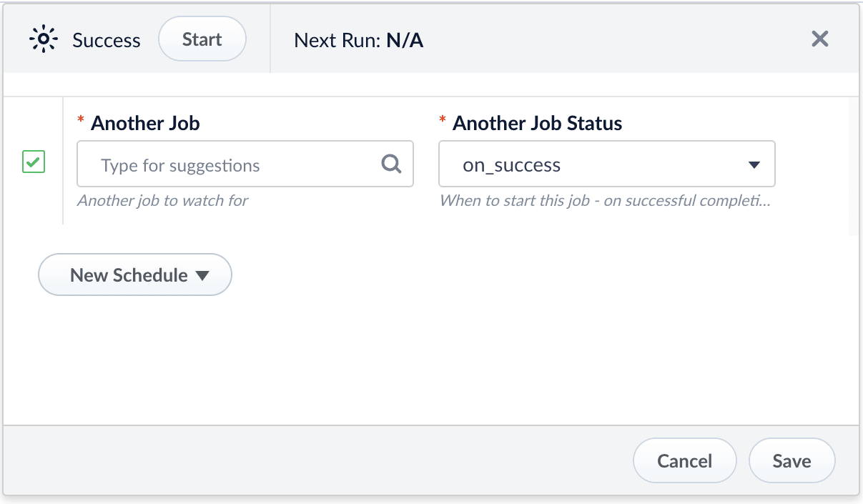The image size is (863, 504).
Task: Close the schedule dialog with the X
Action: pyautogui.click(x=819, y=39)
